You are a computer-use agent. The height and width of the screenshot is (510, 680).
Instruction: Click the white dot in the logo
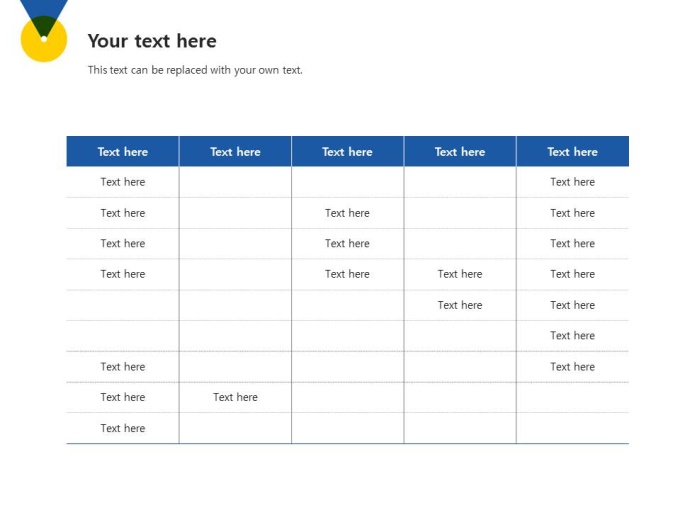pyautogui.click(x=44, y=39)
